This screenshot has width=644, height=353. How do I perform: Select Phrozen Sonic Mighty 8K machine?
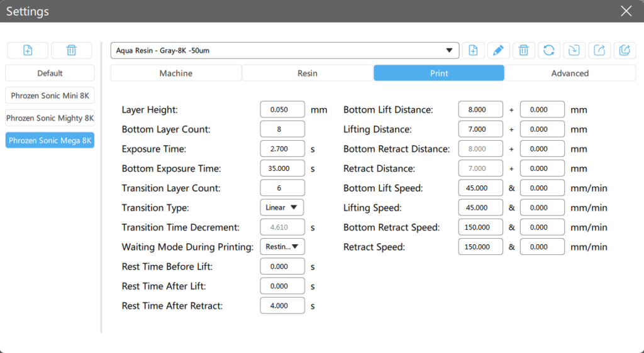point(50,117)
